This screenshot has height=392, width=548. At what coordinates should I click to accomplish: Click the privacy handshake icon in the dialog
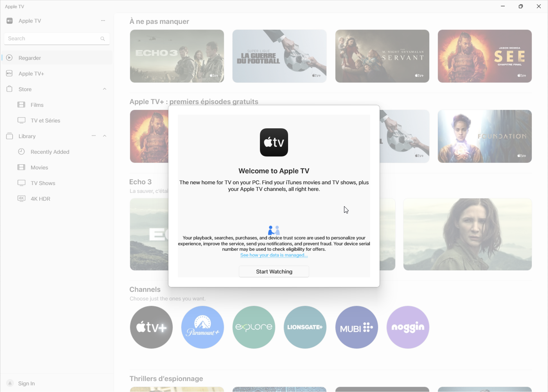point(274,230)
